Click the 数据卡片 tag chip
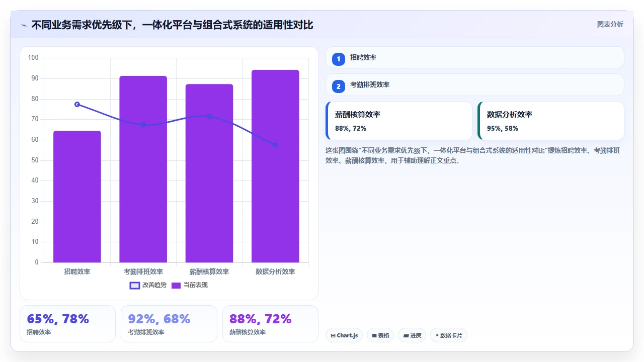644x362 pixels. (449, 335)
